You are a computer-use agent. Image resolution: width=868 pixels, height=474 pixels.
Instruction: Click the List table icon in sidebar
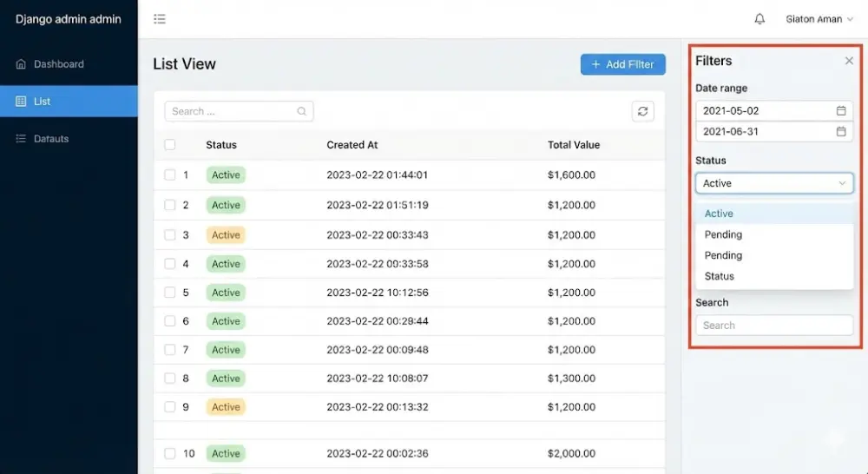[21, 102]
